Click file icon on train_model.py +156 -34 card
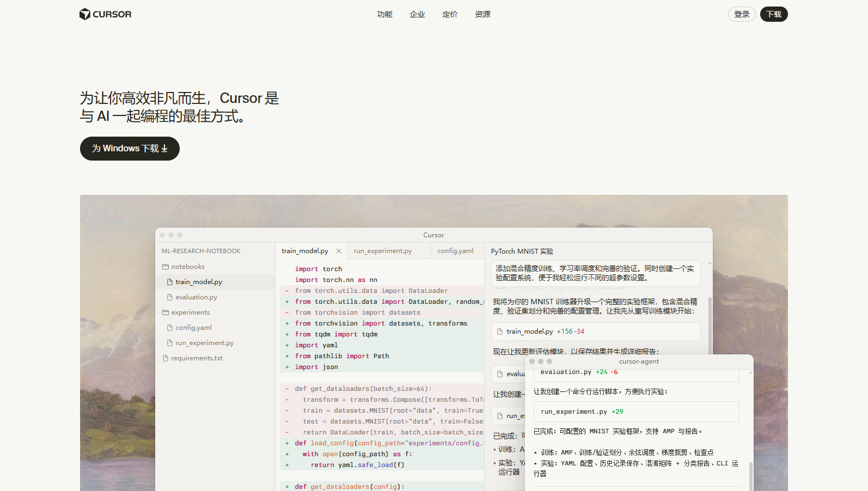Image resolution: width=868 pixels, height=491 pixels. coord(500,332)
